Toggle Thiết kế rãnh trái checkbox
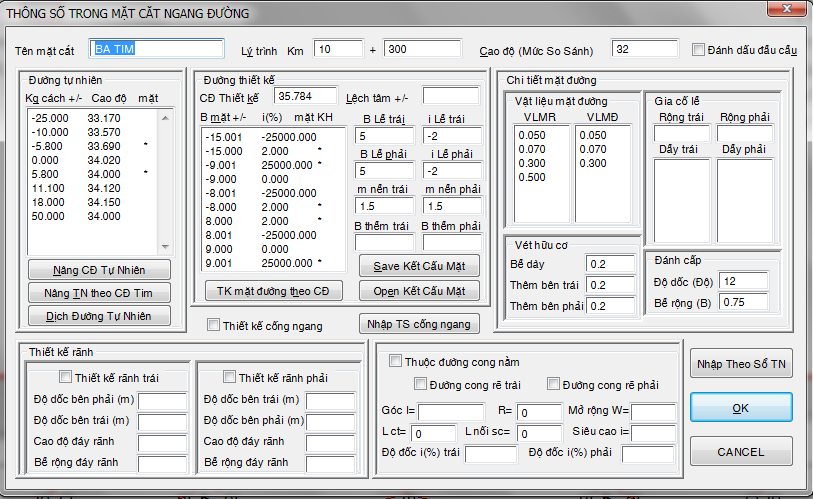 click(65, 377)
